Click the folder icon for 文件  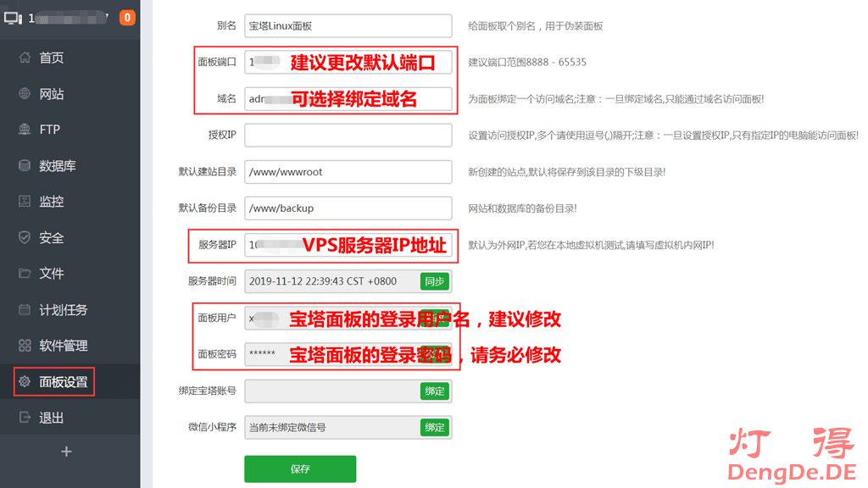[25, 274]
